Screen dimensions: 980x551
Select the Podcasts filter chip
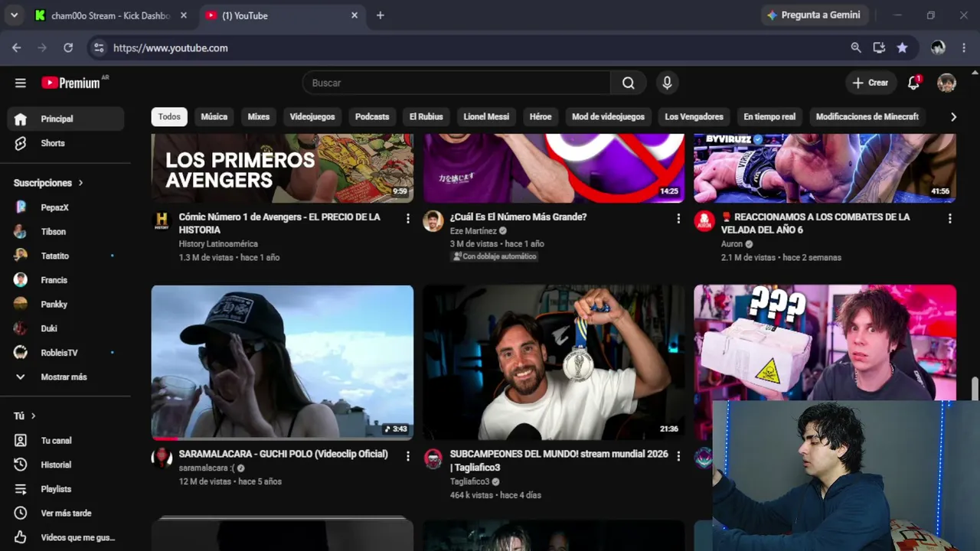coord(372,117)
